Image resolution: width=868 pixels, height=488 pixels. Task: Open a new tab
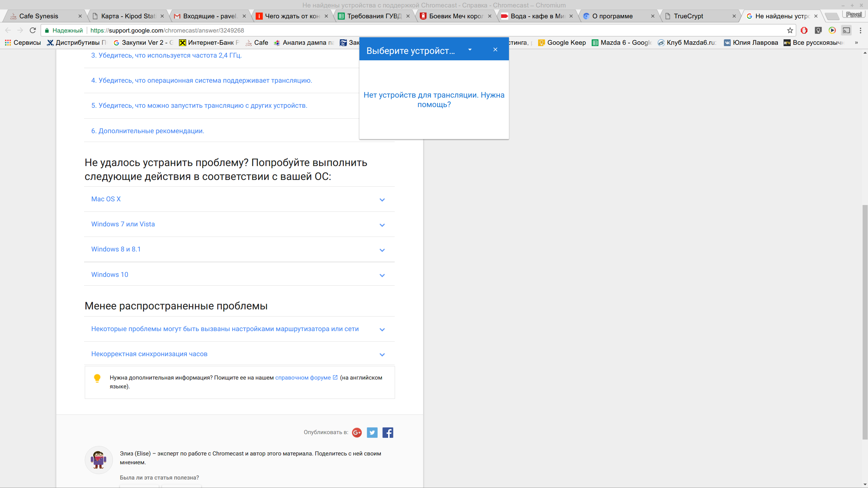pos(831,16)
